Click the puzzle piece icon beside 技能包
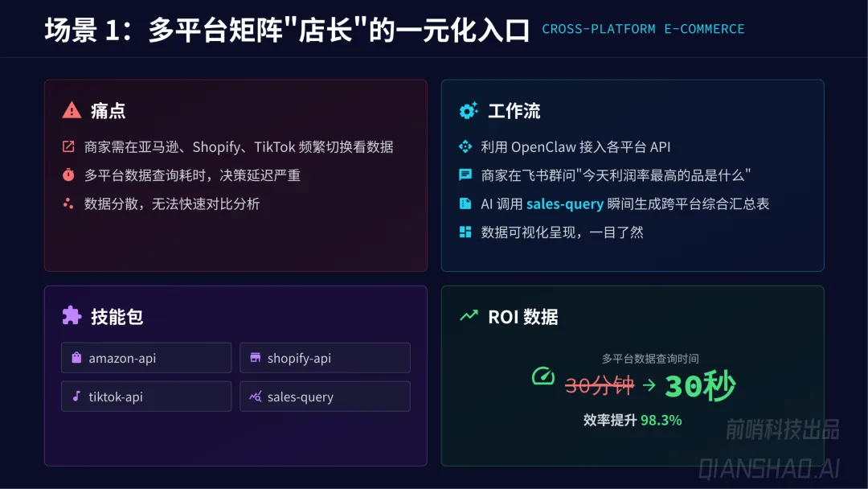The height and width of the screenshot is (489, 868). (x=72, y=316)
